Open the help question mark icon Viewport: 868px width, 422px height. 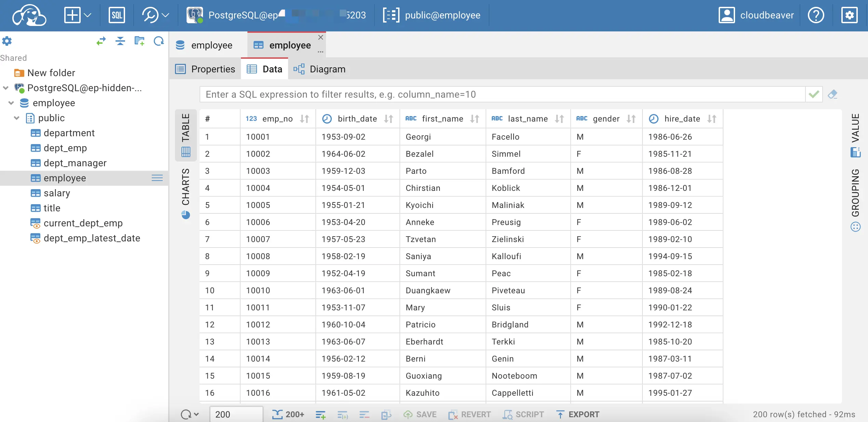(816, 15)
